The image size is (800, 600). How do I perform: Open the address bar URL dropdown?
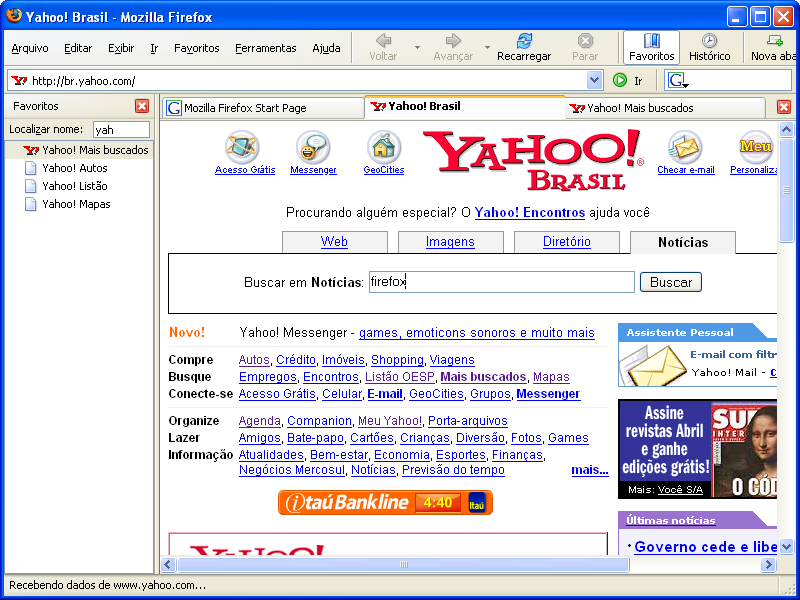click(594, 80)
